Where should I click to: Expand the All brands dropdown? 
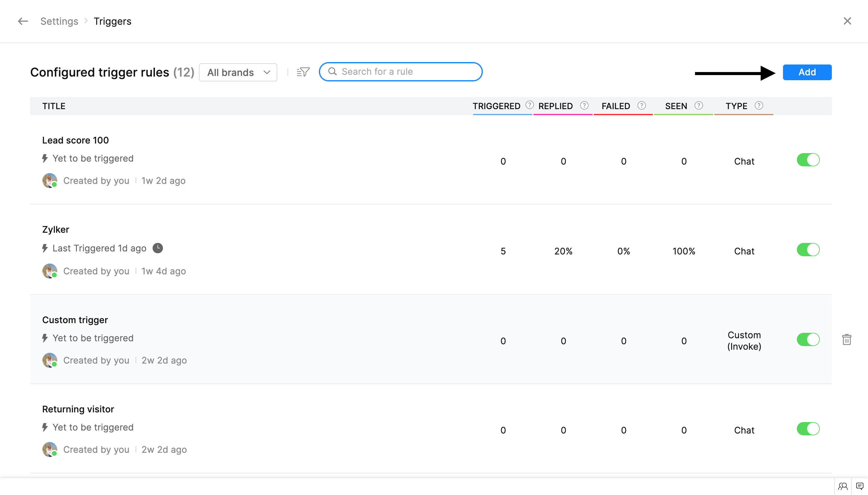coord(238,72)
